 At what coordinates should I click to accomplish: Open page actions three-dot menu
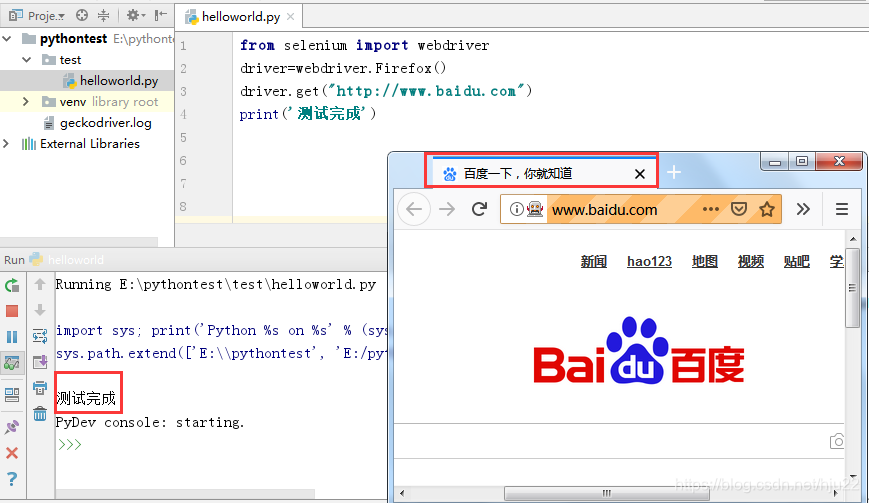point(710,209)
